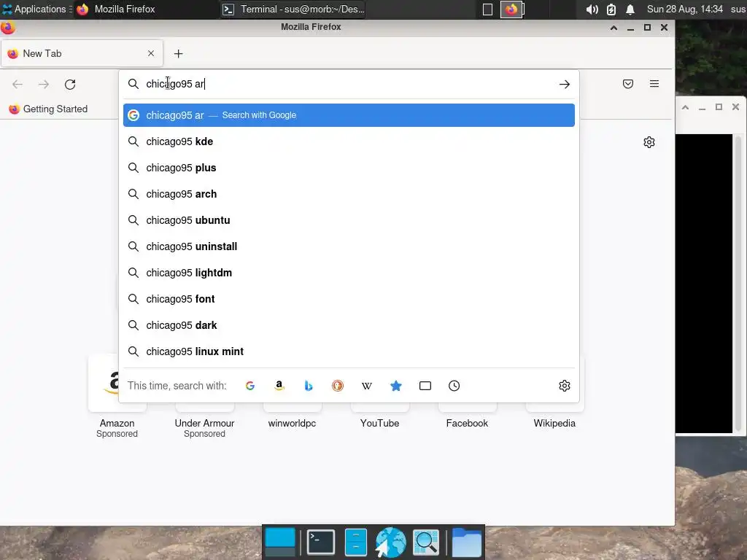Choose Bing one-off search icon
The width and height of the screenshot is (747, 560).
tap(309, 386)
